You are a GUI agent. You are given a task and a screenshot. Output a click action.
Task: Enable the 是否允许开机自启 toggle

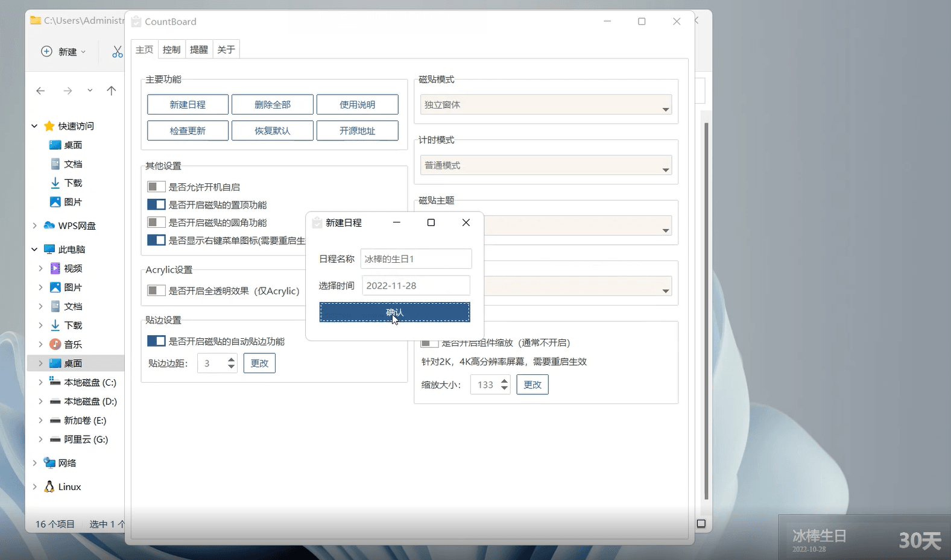(156, 187)
